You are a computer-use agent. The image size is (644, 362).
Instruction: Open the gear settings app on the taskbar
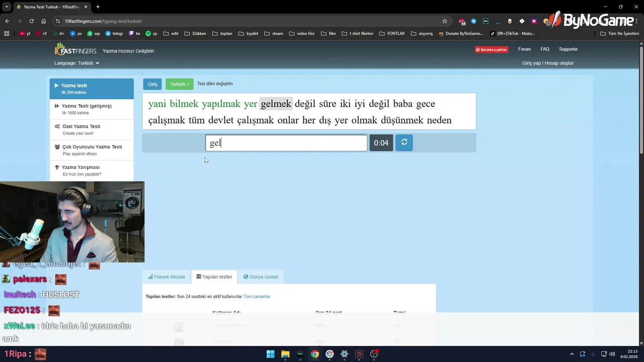click(x=344, y=354)
